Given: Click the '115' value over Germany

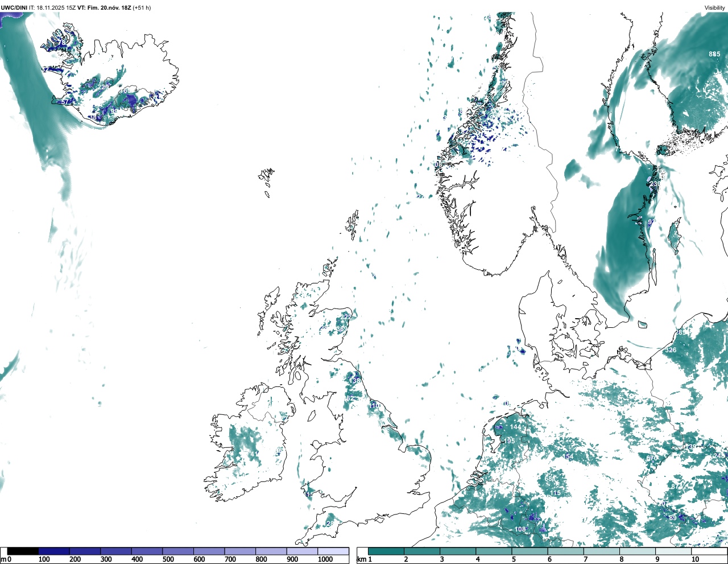Looking at the screenshot, I should coord(555,493).
